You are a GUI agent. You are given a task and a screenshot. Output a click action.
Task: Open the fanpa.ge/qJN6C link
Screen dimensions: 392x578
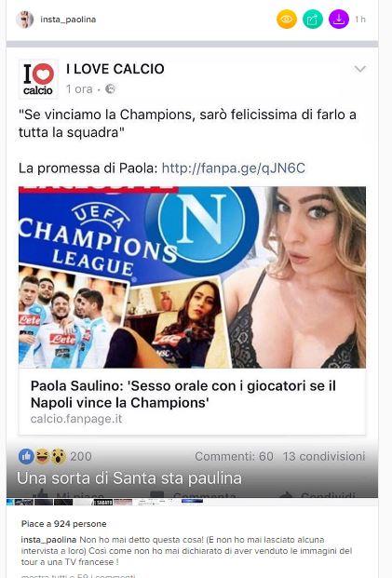click(234, 168)
